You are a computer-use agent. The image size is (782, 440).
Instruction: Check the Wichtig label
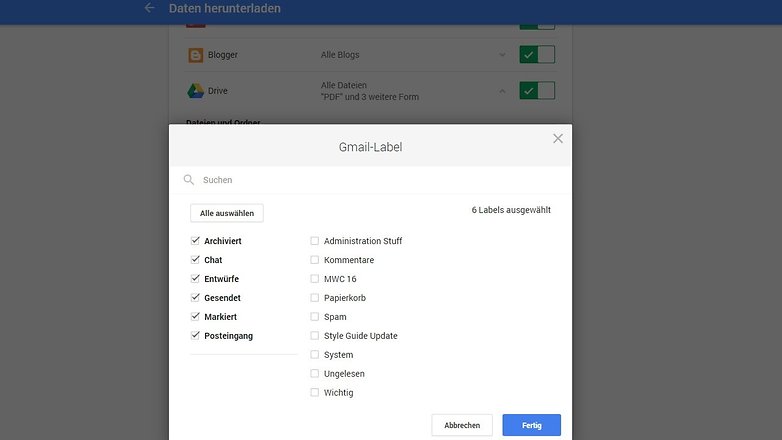315,393
